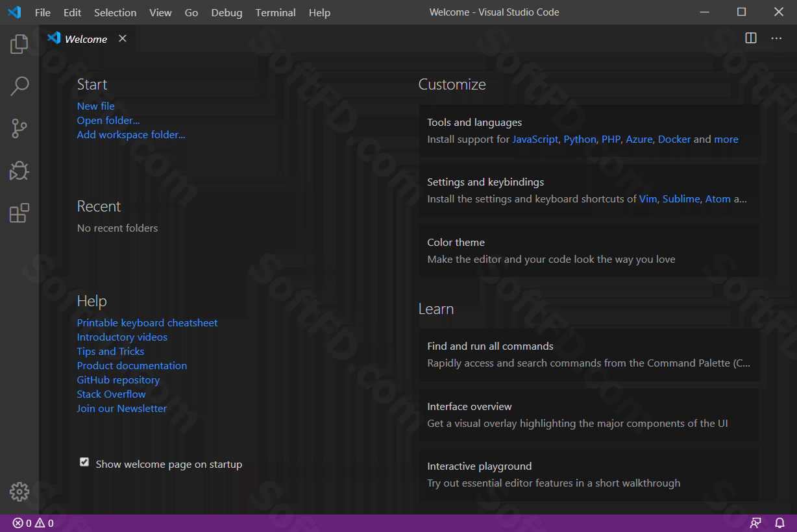Image resolution: width=797 pixels, height=532 pixels.
Task: Click the Tools and languages heading
Action: click(x=474, y=123)
